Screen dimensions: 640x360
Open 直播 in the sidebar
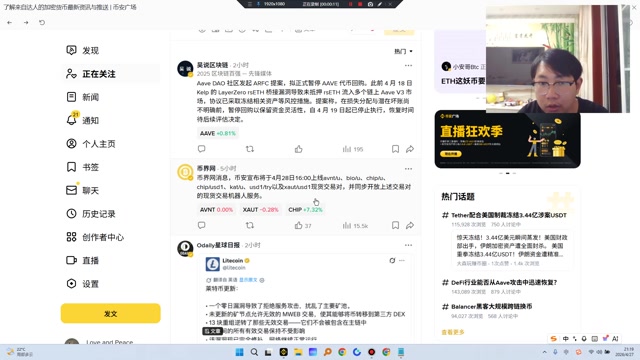(x=82, y=260)
